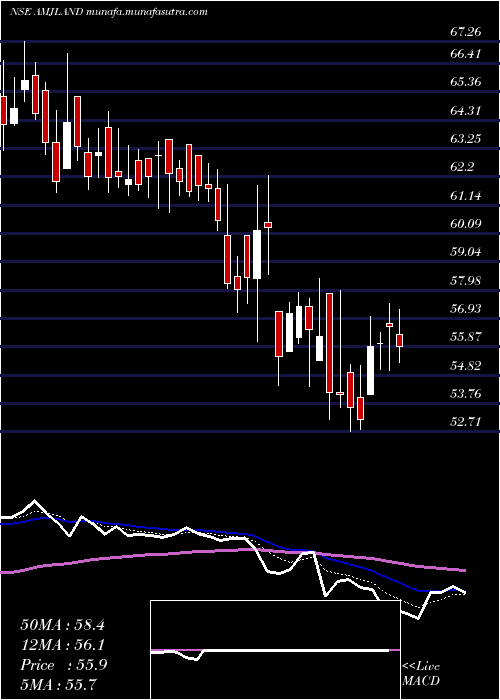Click the 12MA : 56.1 readout

point(62,645)
